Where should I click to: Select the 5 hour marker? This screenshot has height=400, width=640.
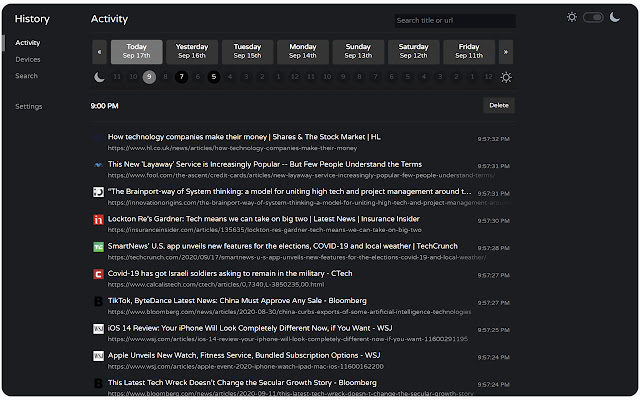[213, 77]
